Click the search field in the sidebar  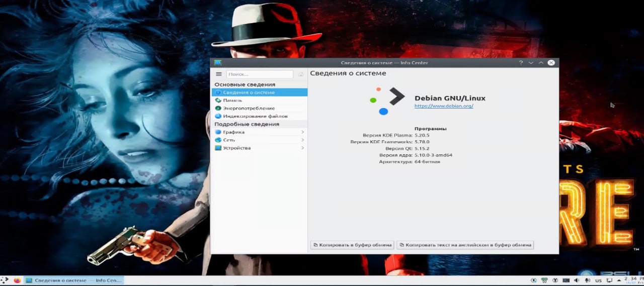260,74
